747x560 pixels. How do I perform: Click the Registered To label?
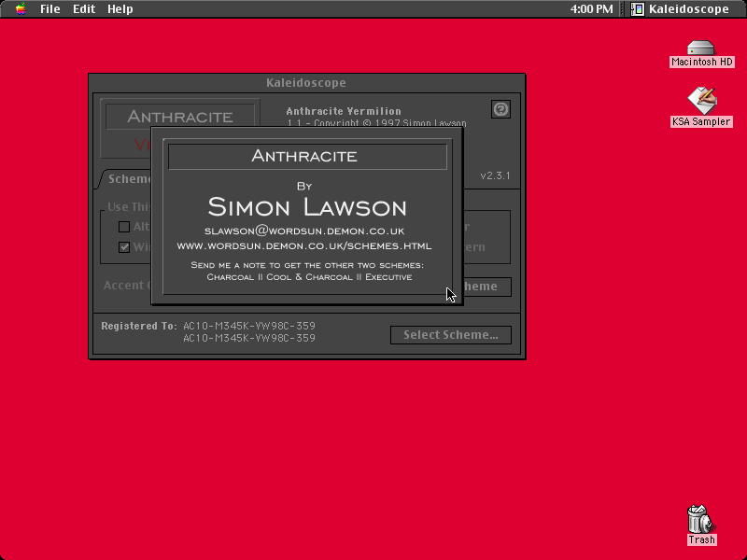pos(138,326)
